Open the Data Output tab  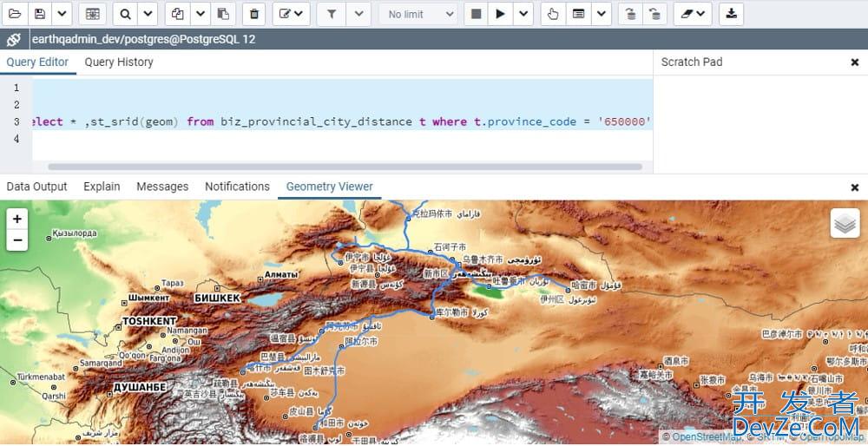37,187
